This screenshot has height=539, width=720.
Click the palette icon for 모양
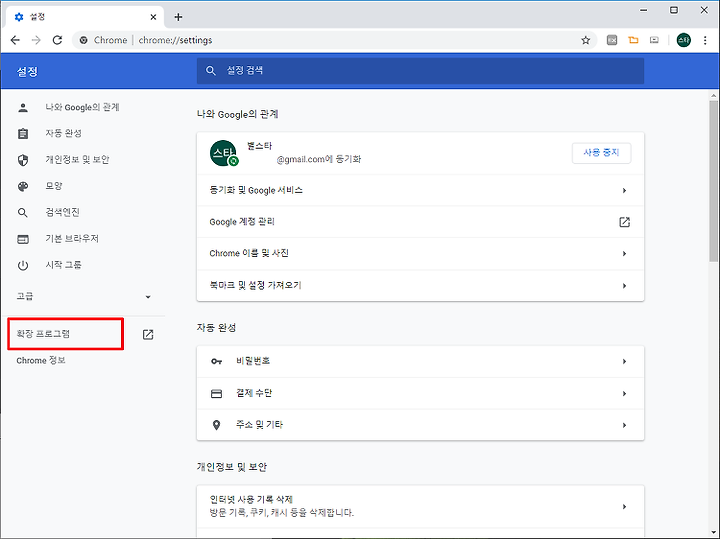(23, 186)
